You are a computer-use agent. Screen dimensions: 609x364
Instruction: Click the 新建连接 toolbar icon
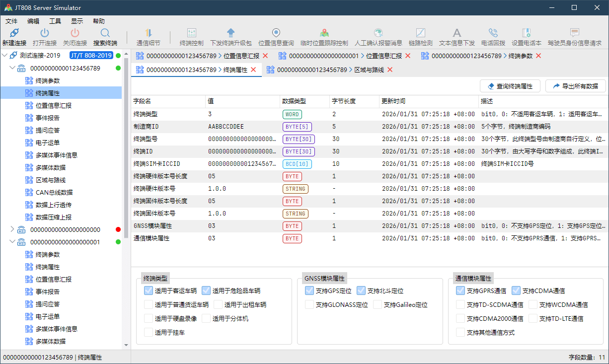click(14, 33)
